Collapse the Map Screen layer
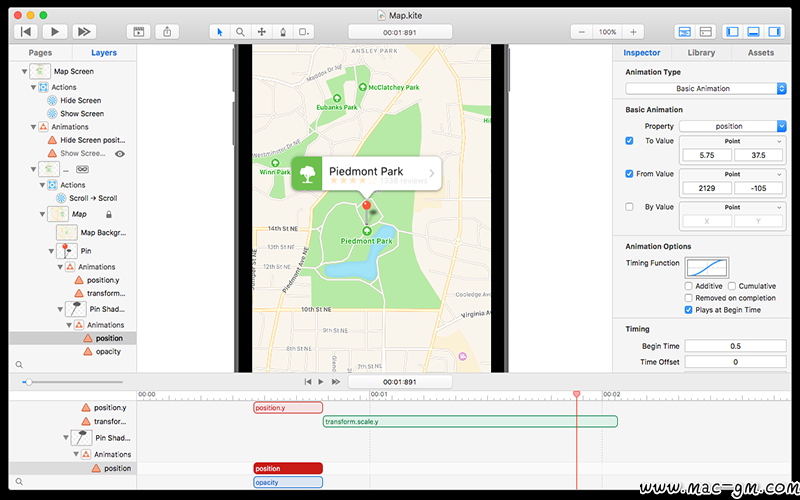Viewport: 800px width, 500px height. 24,71
